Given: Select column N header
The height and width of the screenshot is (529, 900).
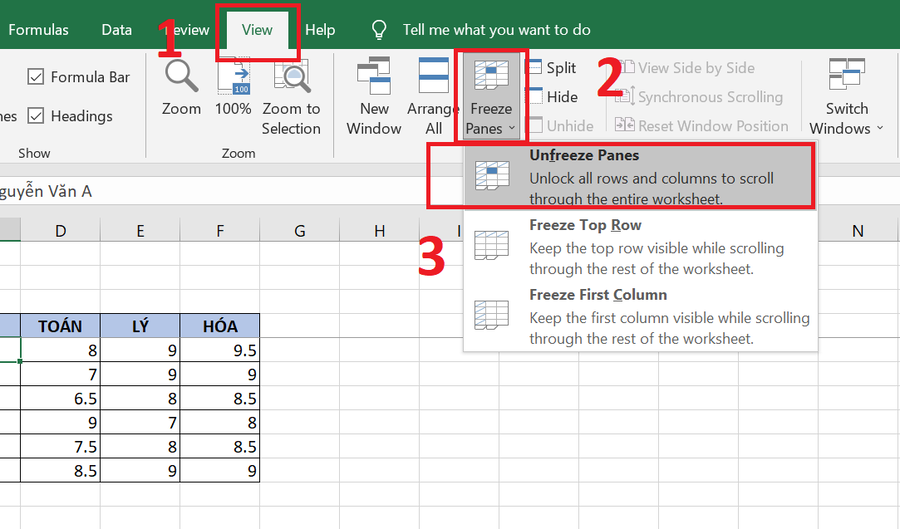Looking at the screenshot, I should (x=858, y=231).
